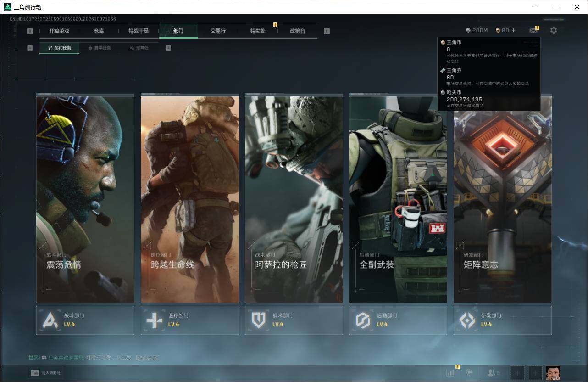588x382 pixels.
Task: Open the settings gear icon
Action: tap(554, 30)
